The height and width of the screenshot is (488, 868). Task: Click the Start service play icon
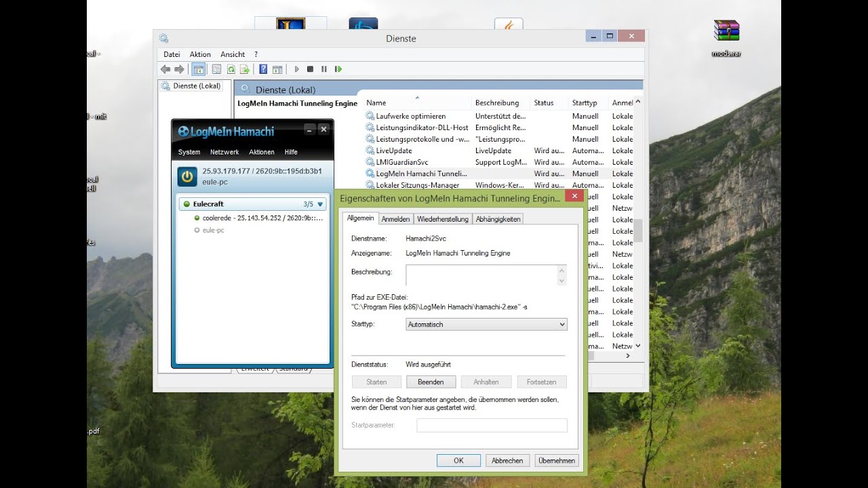(x=296, y=69)
